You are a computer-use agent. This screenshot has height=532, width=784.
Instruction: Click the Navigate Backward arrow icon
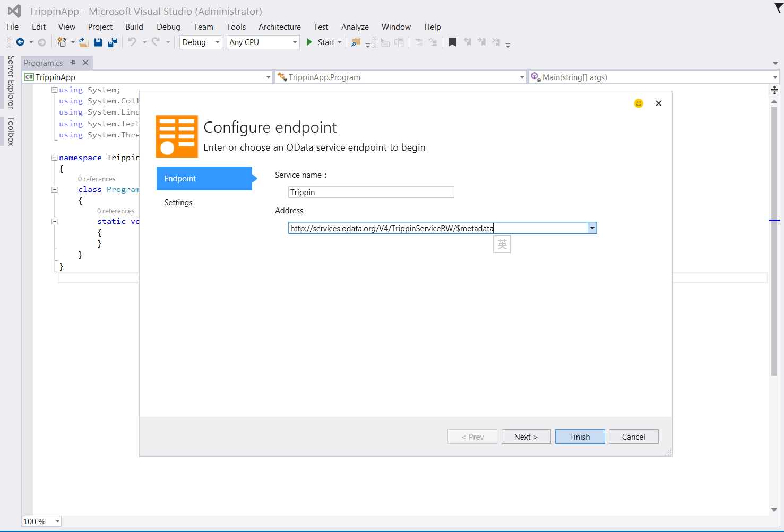tap(20, 42)
